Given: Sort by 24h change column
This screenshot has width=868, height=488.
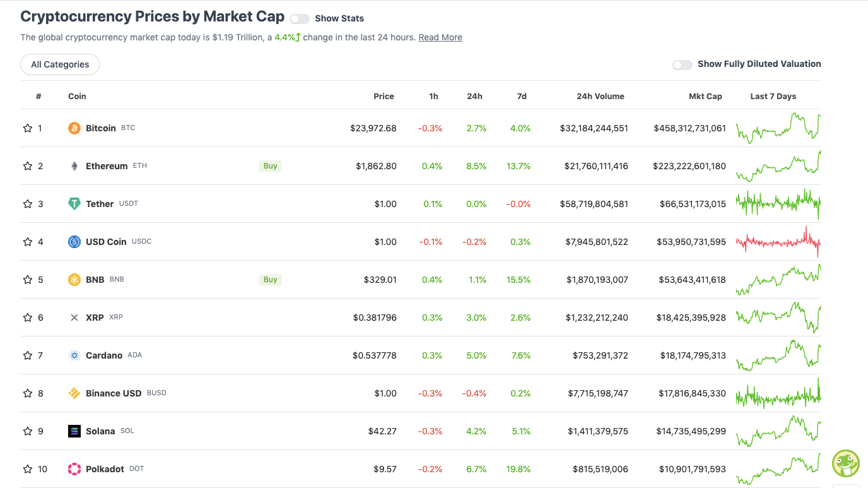Looking at the screenshot, I should point(474,97).
